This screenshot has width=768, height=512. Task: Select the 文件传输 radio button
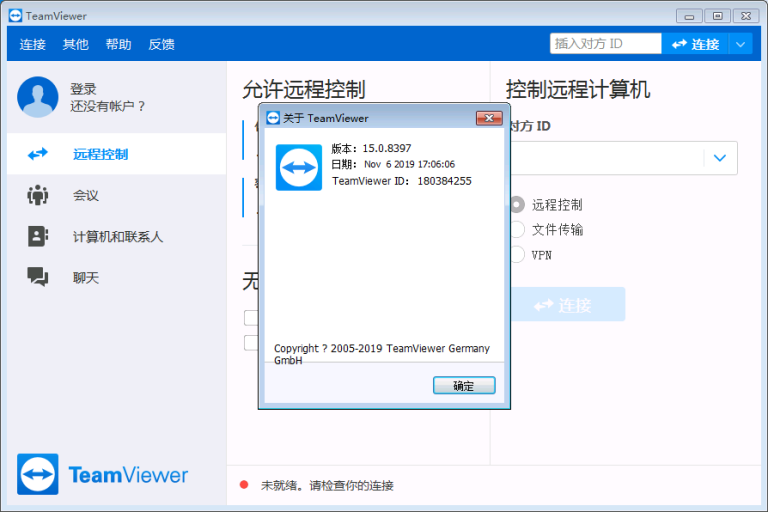517,229
